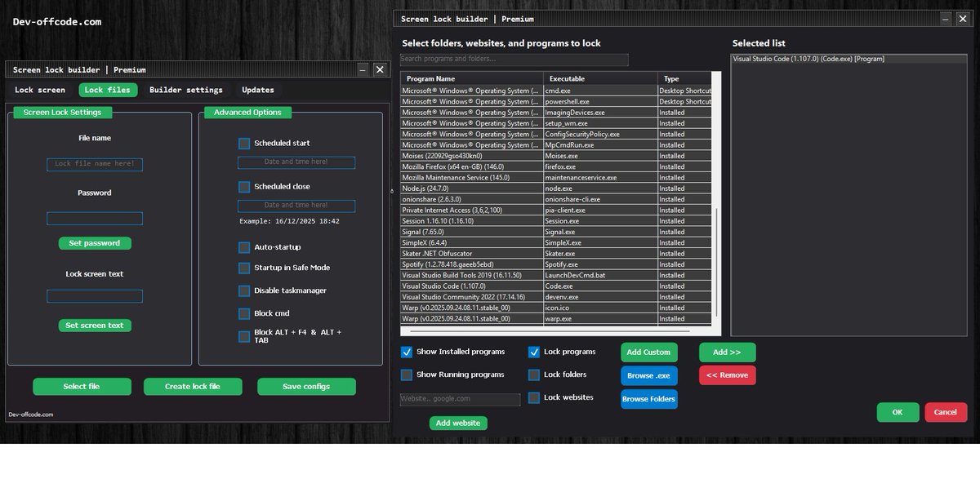Toggle Block ALT + F4 & ALT + TAB
Screen dimensions: 980x501
244,336
